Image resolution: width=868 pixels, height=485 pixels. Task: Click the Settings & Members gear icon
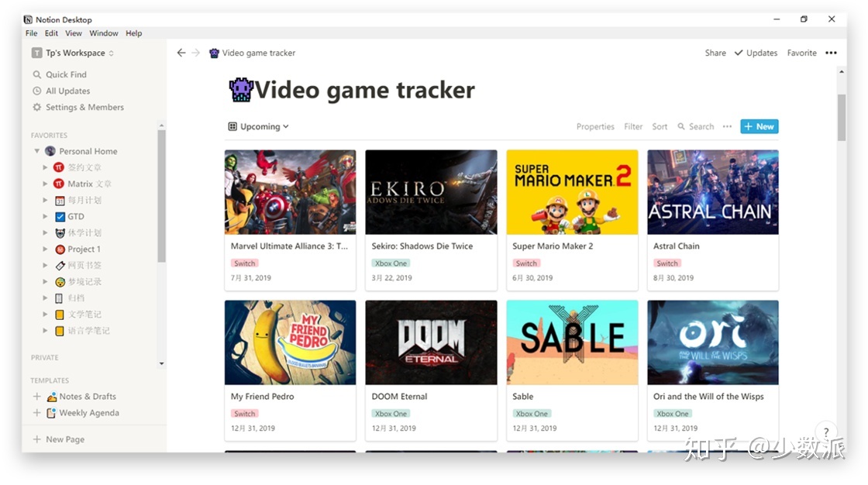pos(37,107)
